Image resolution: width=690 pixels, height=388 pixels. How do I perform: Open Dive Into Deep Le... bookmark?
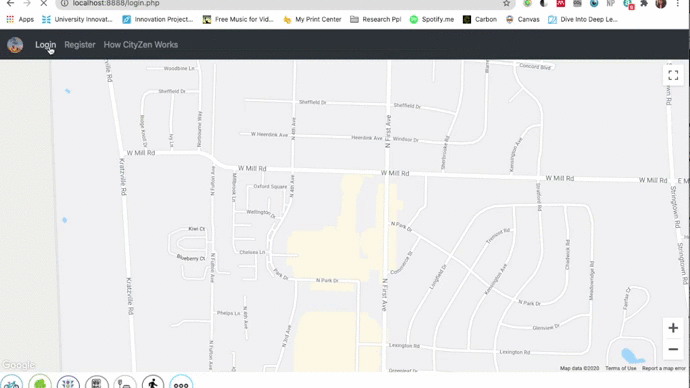[x=583, y=19]
